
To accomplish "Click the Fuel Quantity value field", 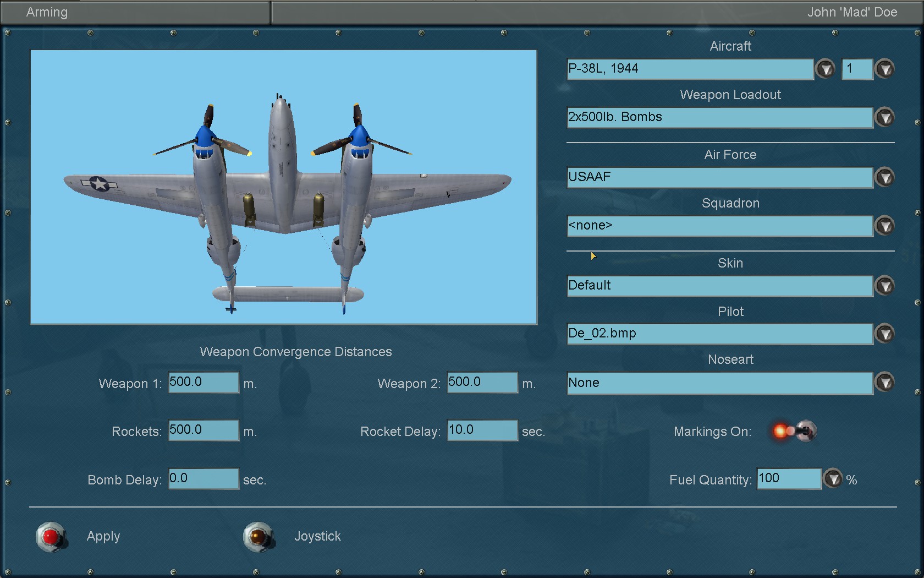I will click(789, 478).
